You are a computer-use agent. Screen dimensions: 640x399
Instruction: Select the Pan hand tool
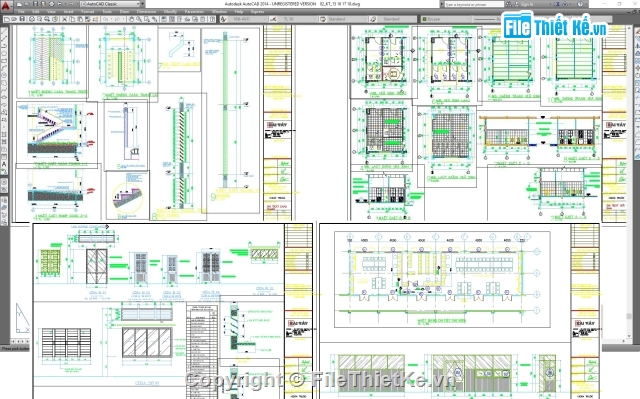click(131, 19)
